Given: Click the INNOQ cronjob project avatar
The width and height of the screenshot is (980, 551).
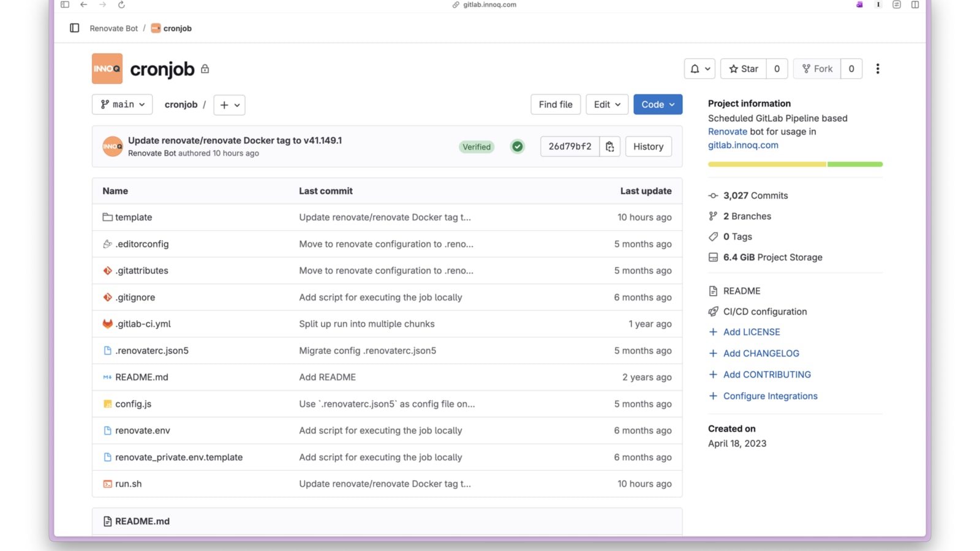Looking at the screenshot, I should pyautogui.click(x=107, y=69).
